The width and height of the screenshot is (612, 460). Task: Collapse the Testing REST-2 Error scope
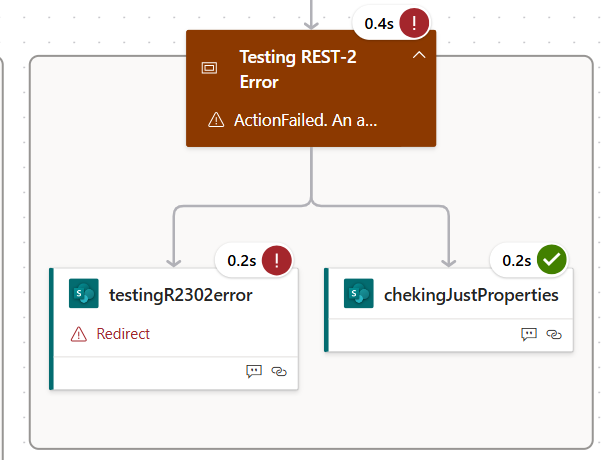tap(419, 55)
